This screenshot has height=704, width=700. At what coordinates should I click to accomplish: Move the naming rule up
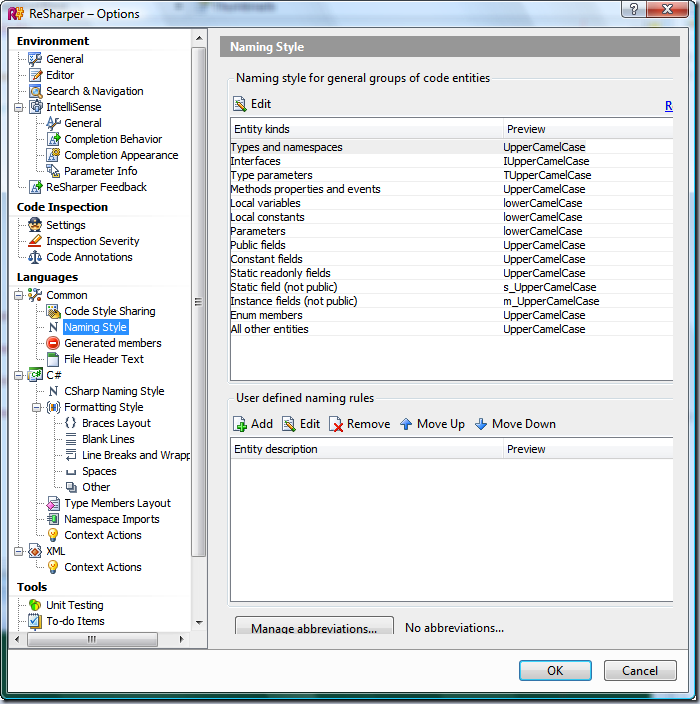point(432,424)
